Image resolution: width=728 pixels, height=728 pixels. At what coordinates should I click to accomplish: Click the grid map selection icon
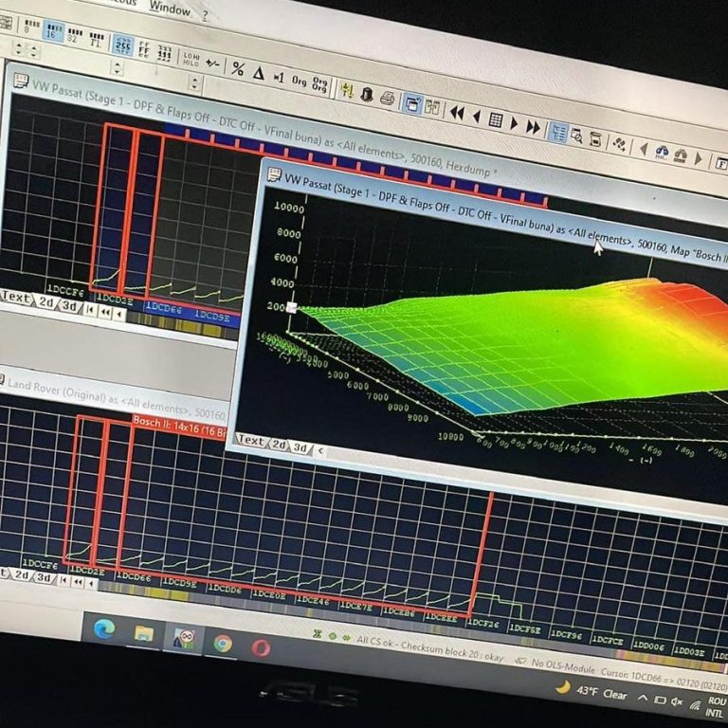[x=496, y=120]
